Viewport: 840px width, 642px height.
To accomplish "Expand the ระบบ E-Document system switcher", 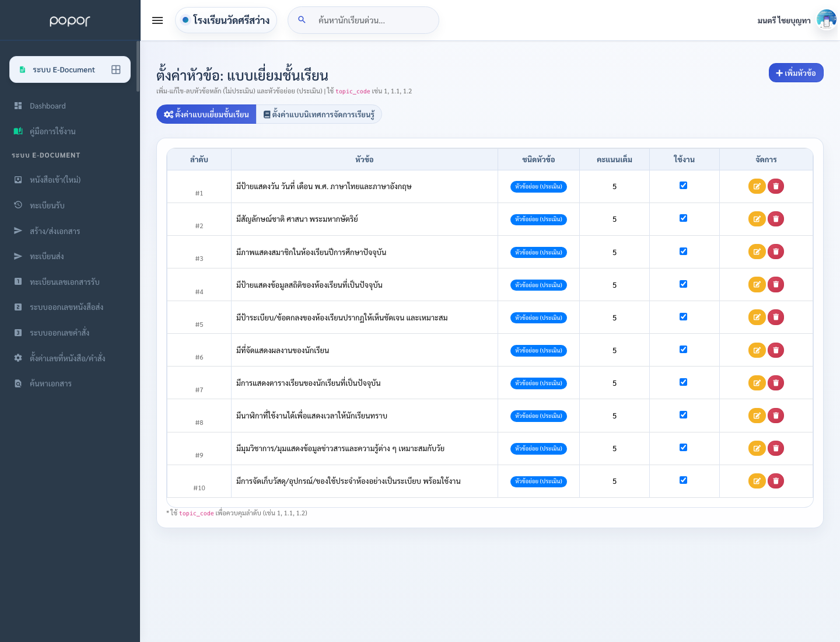I will 70,69.
